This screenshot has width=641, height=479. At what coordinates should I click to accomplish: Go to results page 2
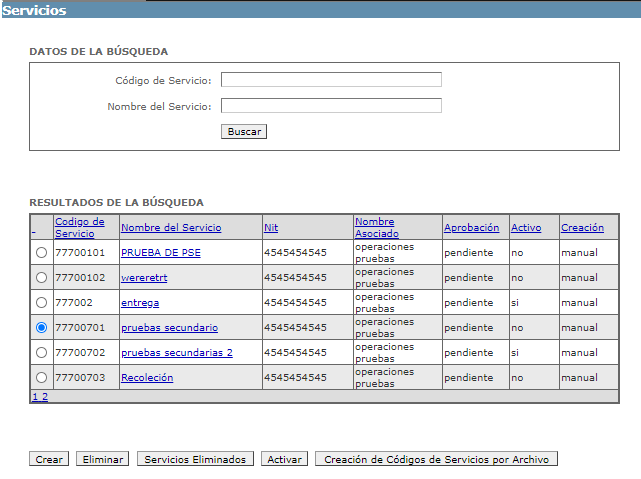(45, 396)
